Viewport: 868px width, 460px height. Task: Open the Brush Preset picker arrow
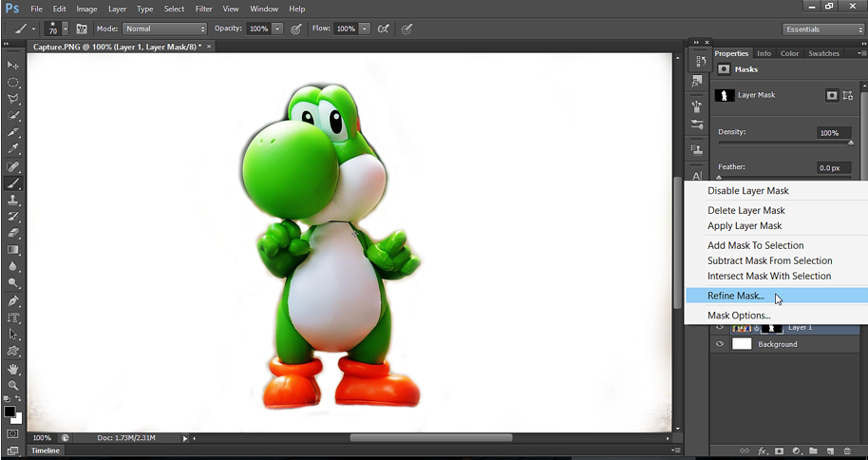(66, 29)
